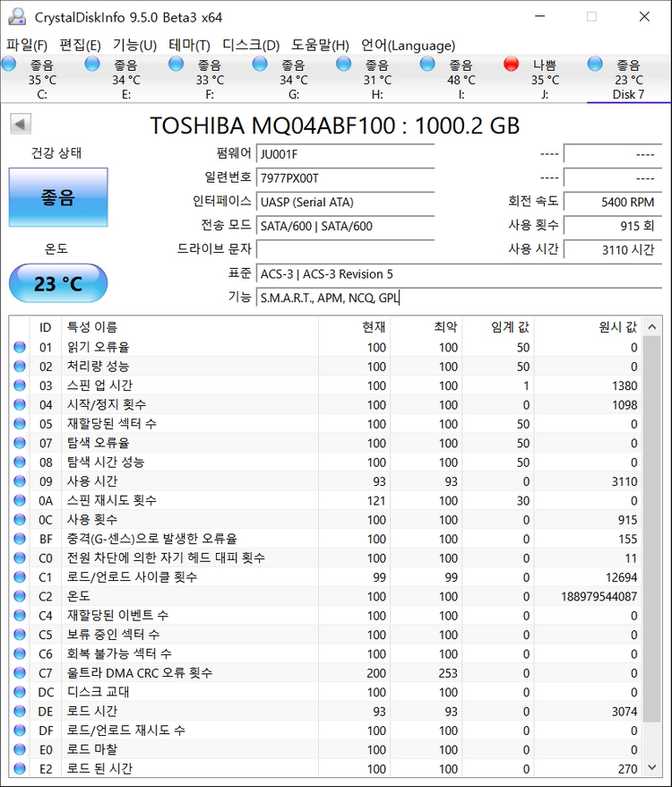Open the 파일(F) menu
Viewport: 672px width, 787px height.
click(x=27, y=45)
